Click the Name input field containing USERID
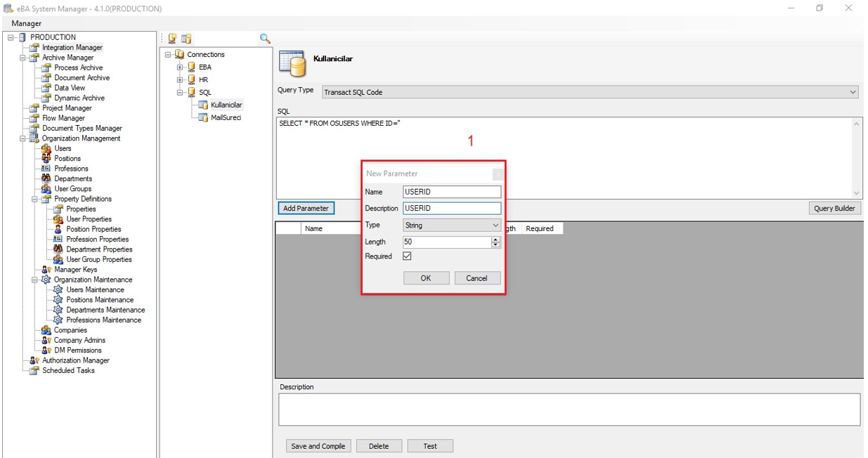The width and height of the screenshot is (868, 458). [x=452, y=192]
